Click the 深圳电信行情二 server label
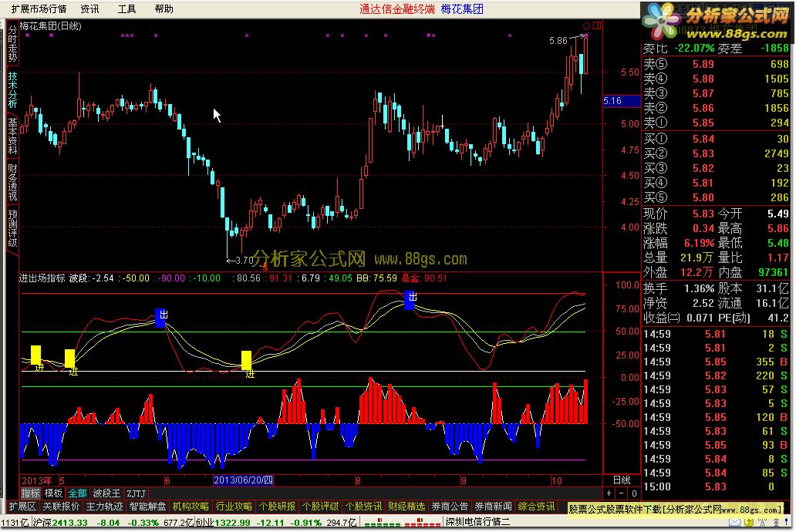The height and width of the screenshot is (532, 796). pyautogui.click(x=477, y=522)
